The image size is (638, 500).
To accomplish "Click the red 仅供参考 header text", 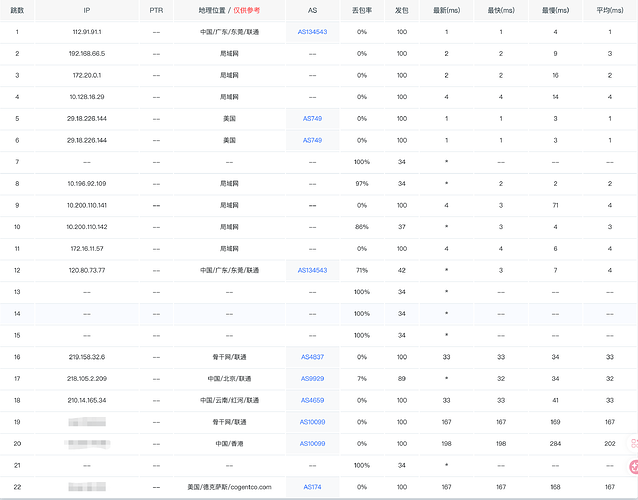I will pyautogui.click(x=247, y=10).
